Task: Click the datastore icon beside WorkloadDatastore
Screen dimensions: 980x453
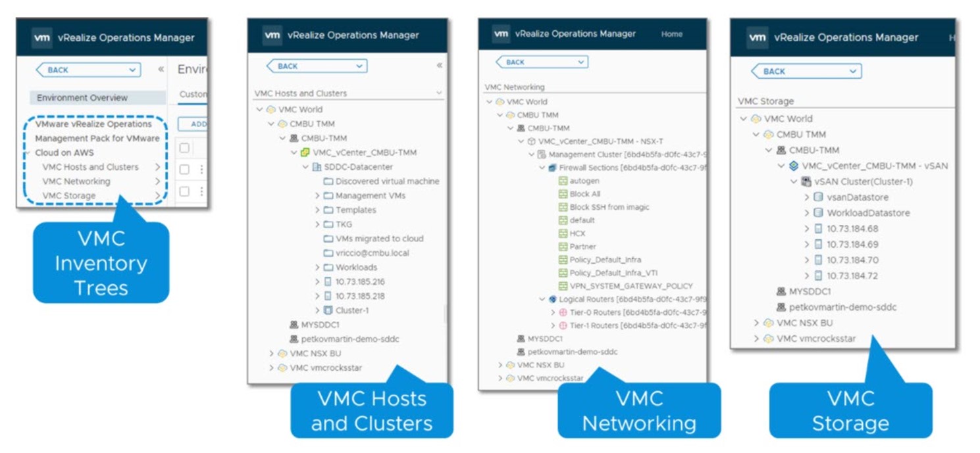Action: 819,213
